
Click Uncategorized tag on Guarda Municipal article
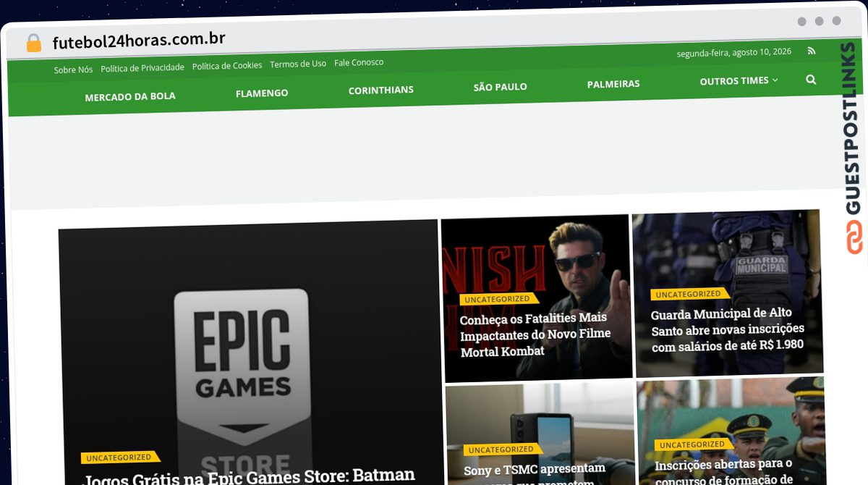tap(689, 294)
